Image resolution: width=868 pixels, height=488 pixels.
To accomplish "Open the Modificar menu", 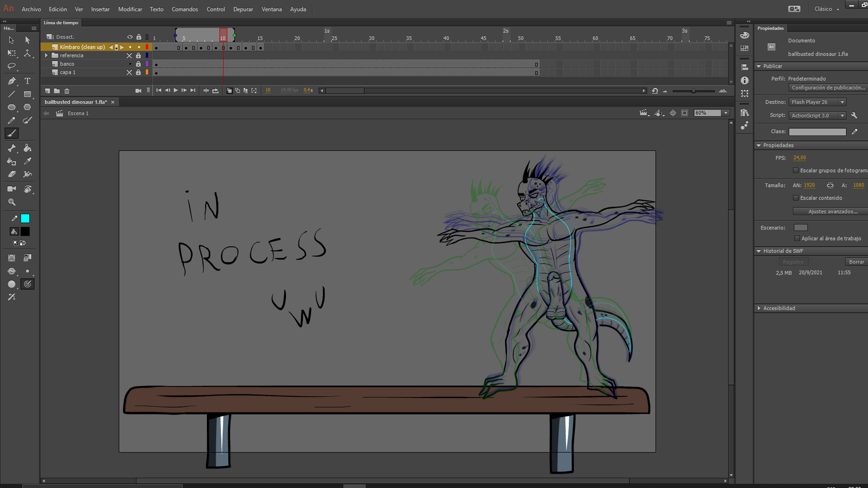I will point(130,9).
